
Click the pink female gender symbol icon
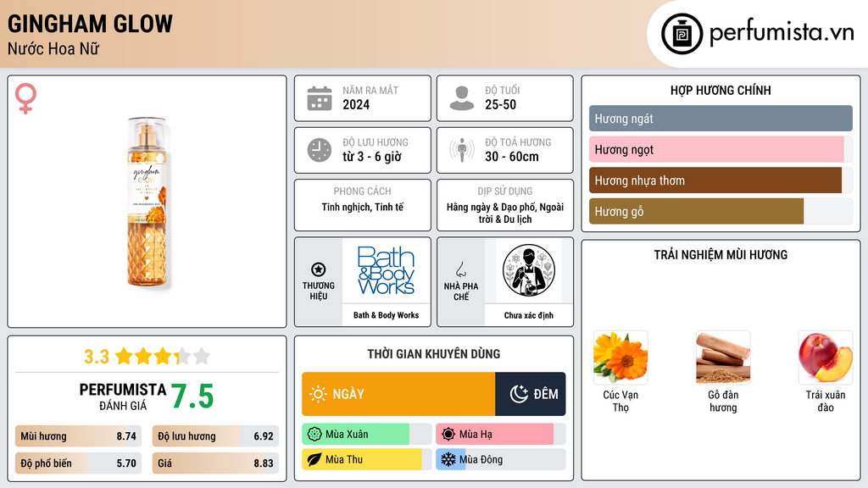(25, 98)
